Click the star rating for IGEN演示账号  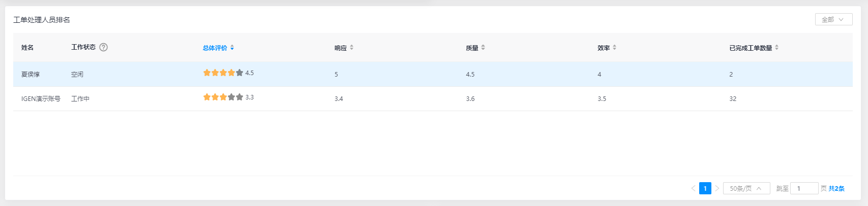[x=223, y=97]
